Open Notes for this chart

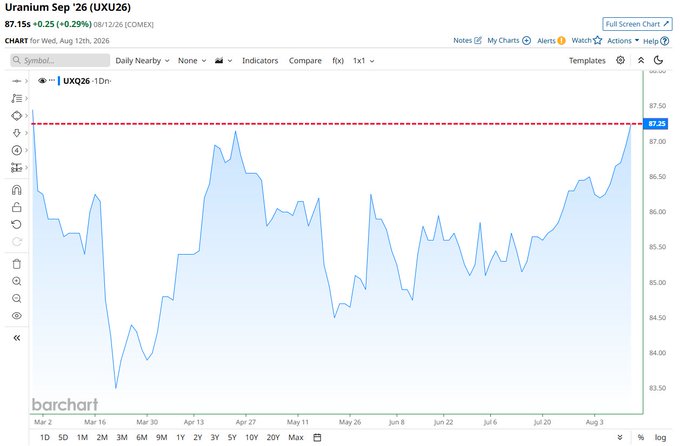(x=467, y=40)
